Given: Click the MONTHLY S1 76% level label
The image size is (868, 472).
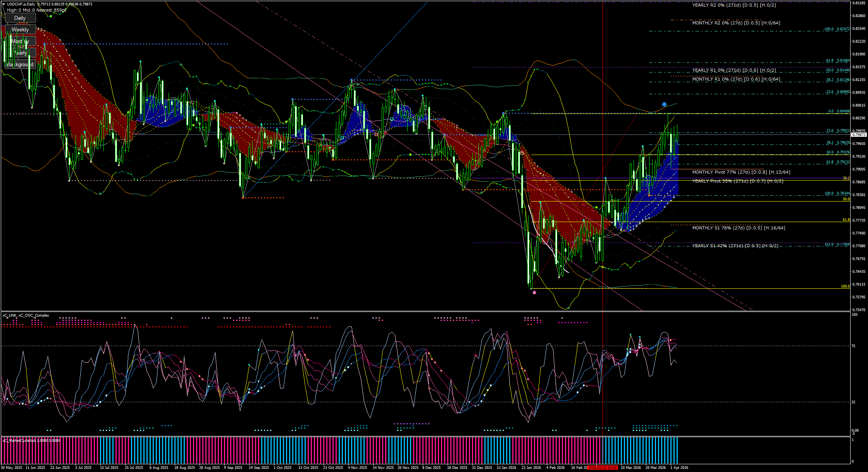Looking at the screenshot, I should coord(739,228).
